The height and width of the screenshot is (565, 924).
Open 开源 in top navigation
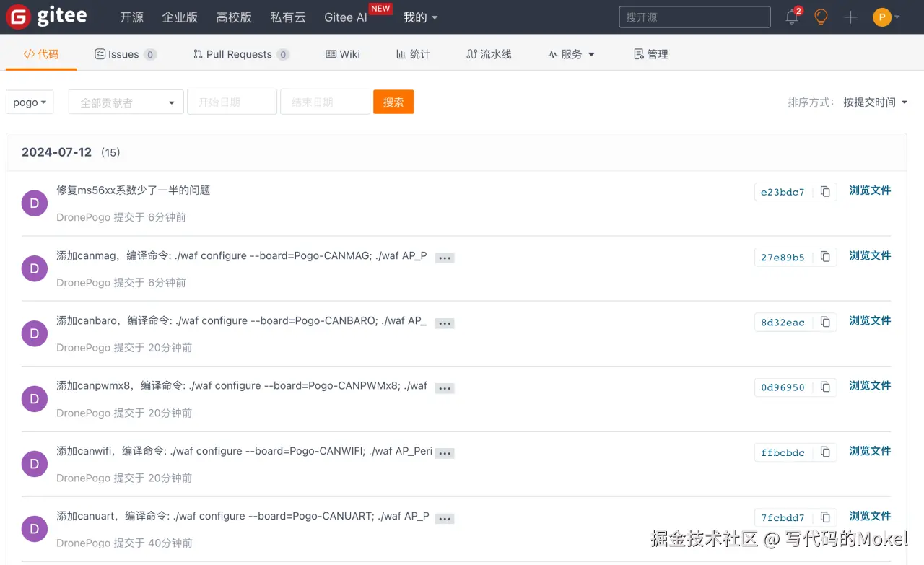pos(131,17)
